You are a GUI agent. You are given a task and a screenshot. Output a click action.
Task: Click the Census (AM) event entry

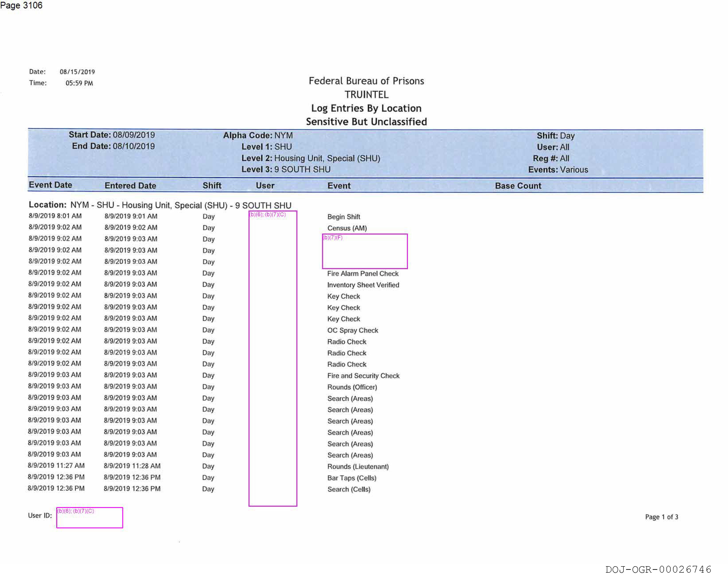click(x=347, y=228)
